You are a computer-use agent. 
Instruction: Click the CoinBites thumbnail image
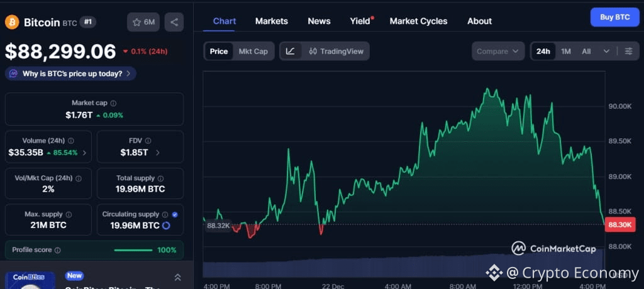30,280
